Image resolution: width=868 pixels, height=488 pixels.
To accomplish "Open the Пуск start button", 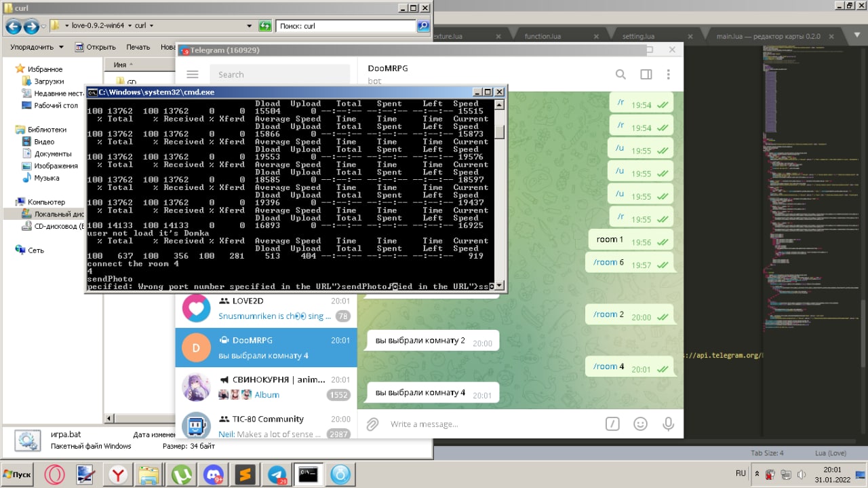I will pos(18,474).
